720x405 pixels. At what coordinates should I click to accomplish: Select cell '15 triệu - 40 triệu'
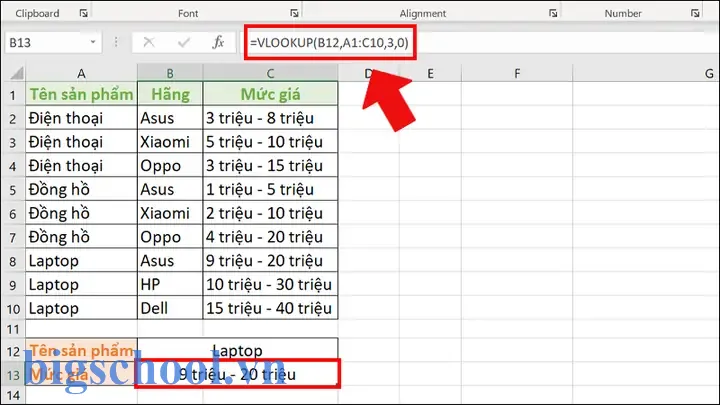(x=270, y=308)
